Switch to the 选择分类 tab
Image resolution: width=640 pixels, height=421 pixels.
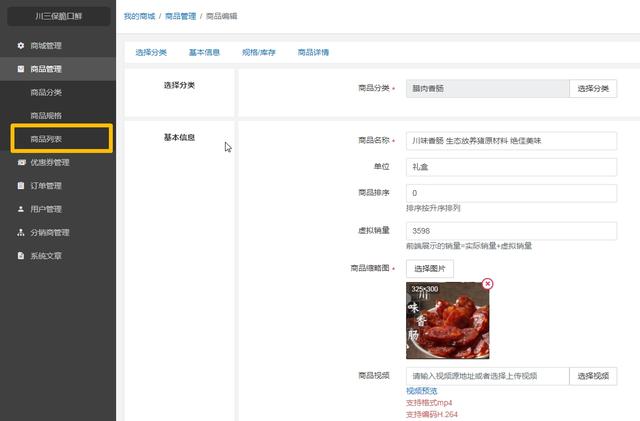[151, 52]
